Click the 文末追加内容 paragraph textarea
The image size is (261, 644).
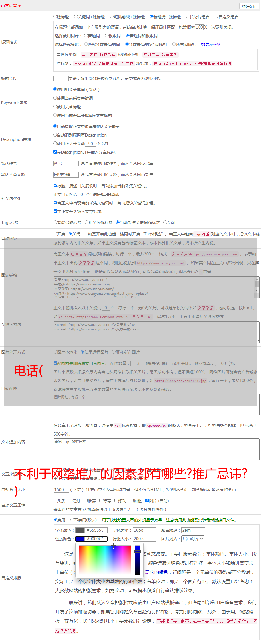pyautogui.click(x=156, y=449)
